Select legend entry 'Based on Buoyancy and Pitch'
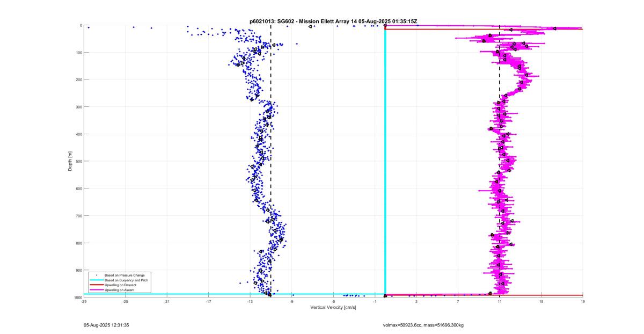 coord(127,280)
